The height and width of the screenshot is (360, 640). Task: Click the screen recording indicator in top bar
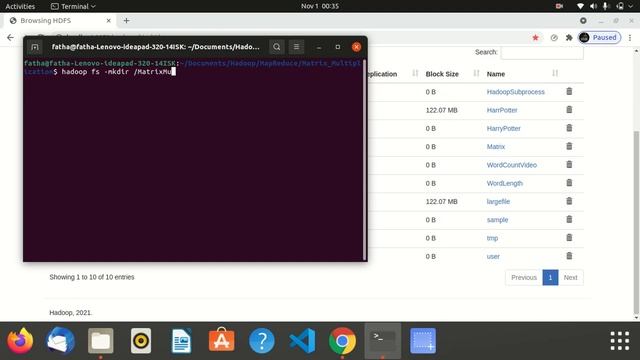tap(559, 6)
